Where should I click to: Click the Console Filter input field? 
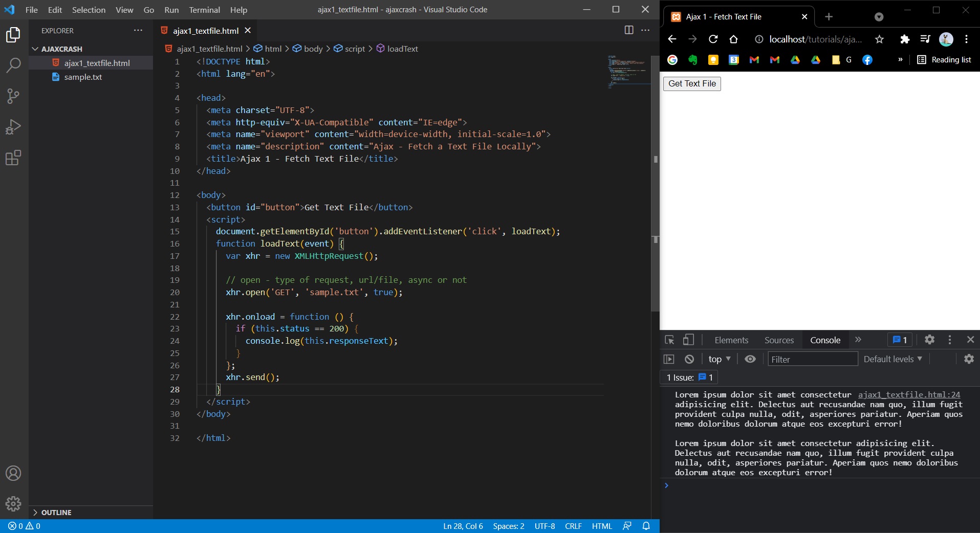coord(813,359)
